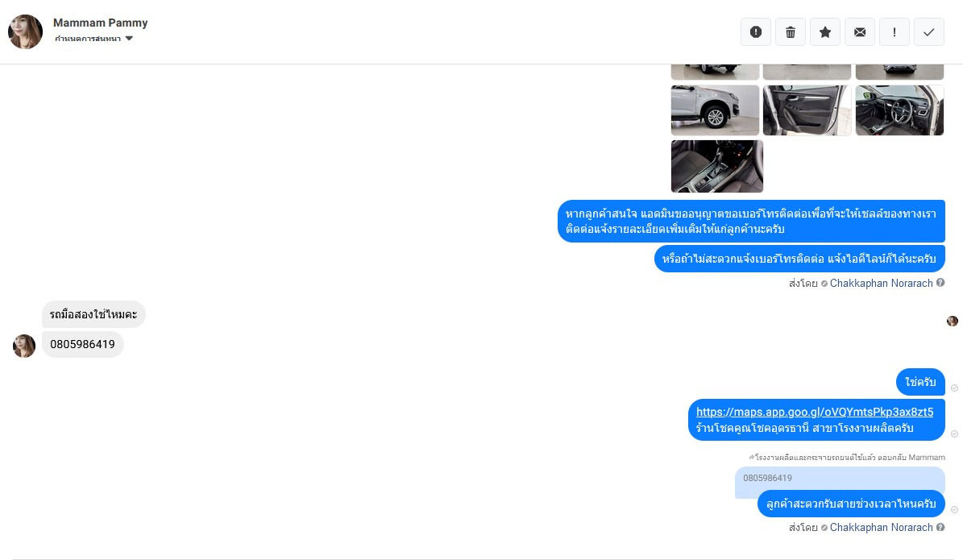Image resolution: width=963 pixels, height=560 pixels.
Task: Flag conversation with plain exclamation icon
Action: 895,32
